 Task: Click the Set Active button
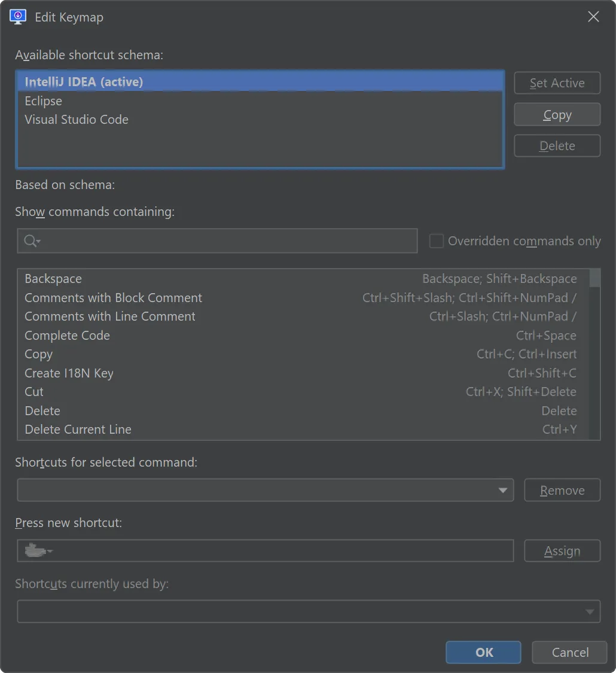tap(557, 83)
